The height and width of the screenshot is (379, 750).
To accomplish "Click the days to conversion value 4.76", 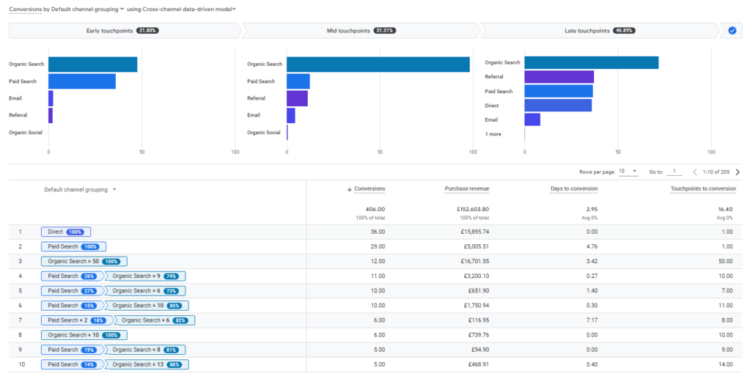I will (x=592, y=247).
